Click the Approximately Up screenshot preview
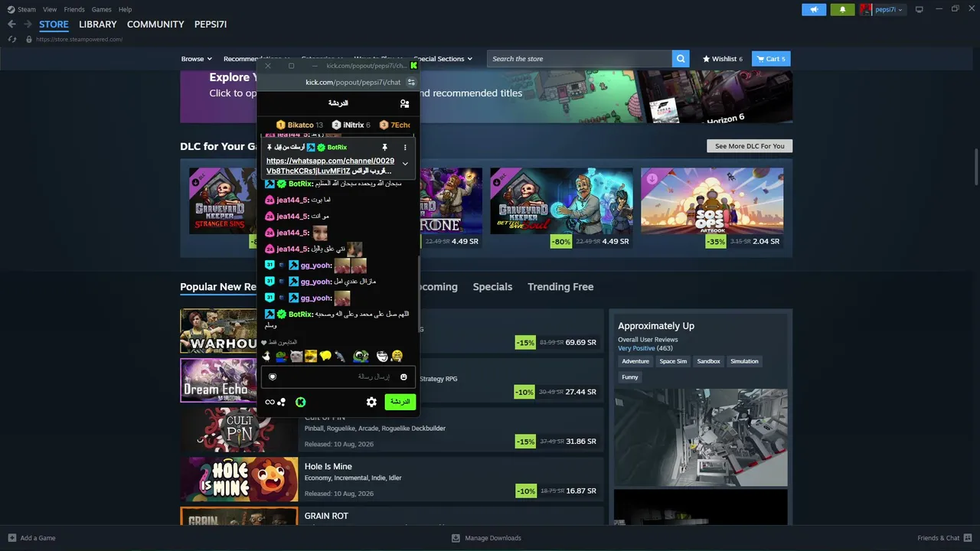Viewport: 980px width, 551px height. (x=701, y=437)
